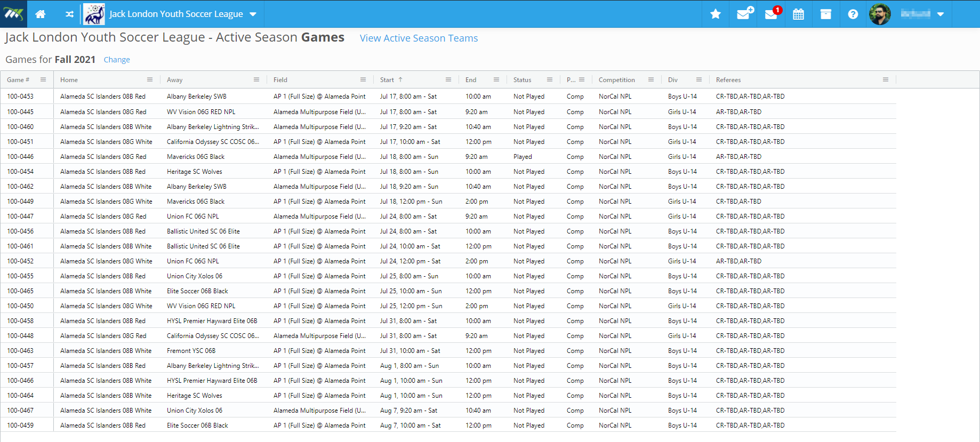
Task: Click 'Aug 7, 9:20 am - Sat' start time
Action: (x=408, y=411)
